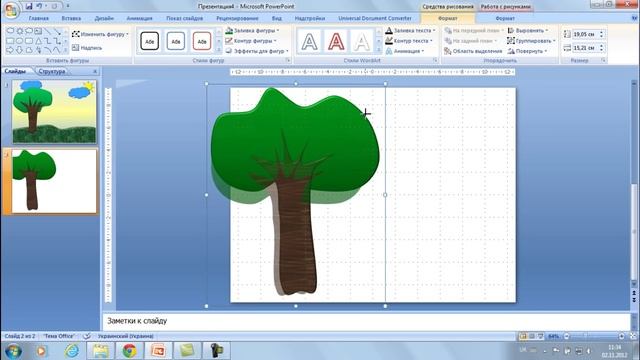Click Надпись text box button
This screenshot has height=360, width=640.
click(87, 48)
